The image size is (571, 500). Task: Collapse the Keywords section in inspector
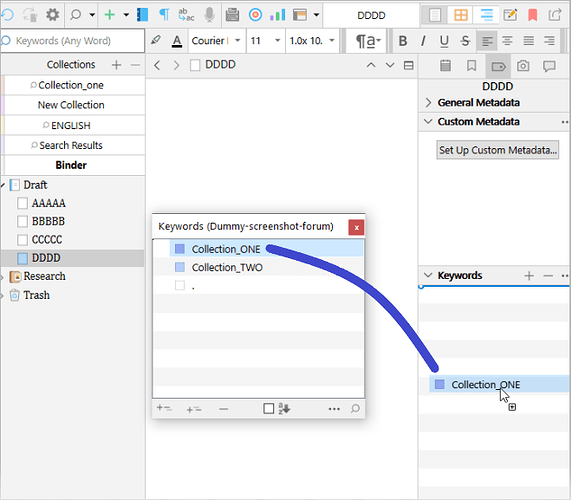pos(428,275)
